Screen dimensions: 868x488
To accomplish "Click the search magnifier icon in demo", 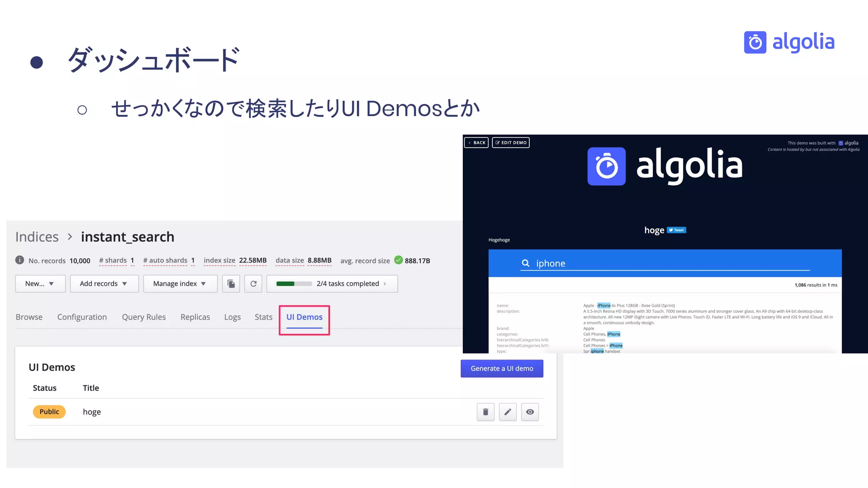I will [526, 263].
